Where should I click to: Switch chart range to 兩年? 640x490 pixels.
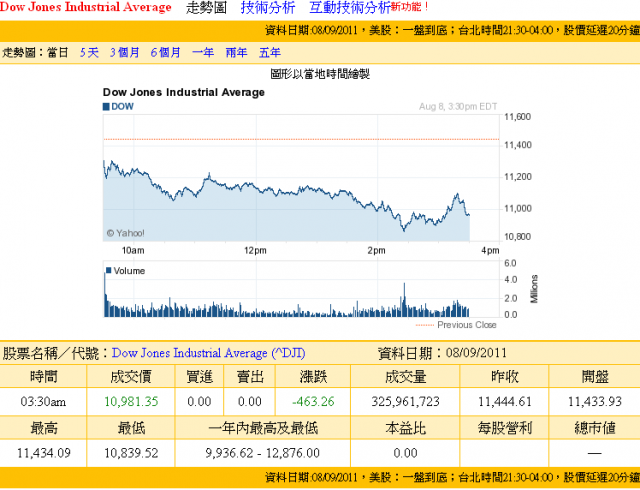point(236,53)
